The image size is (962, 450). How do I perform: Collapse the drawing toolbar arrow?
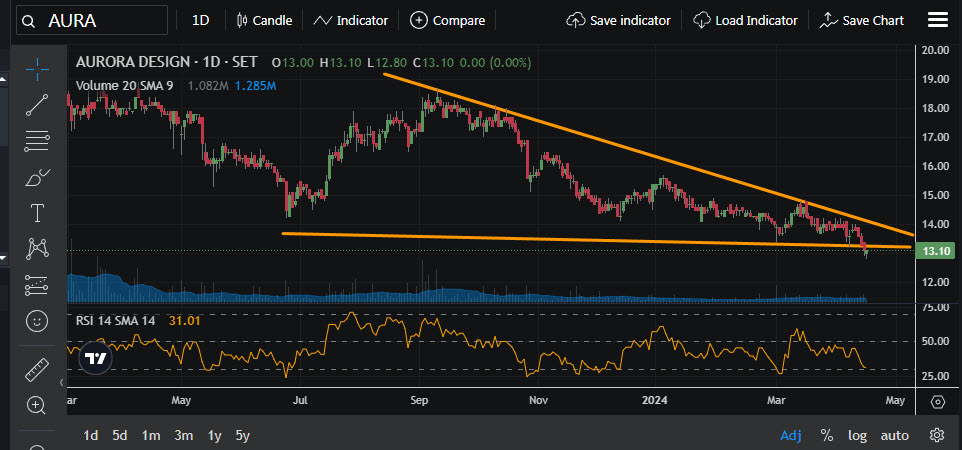(61, 382)
